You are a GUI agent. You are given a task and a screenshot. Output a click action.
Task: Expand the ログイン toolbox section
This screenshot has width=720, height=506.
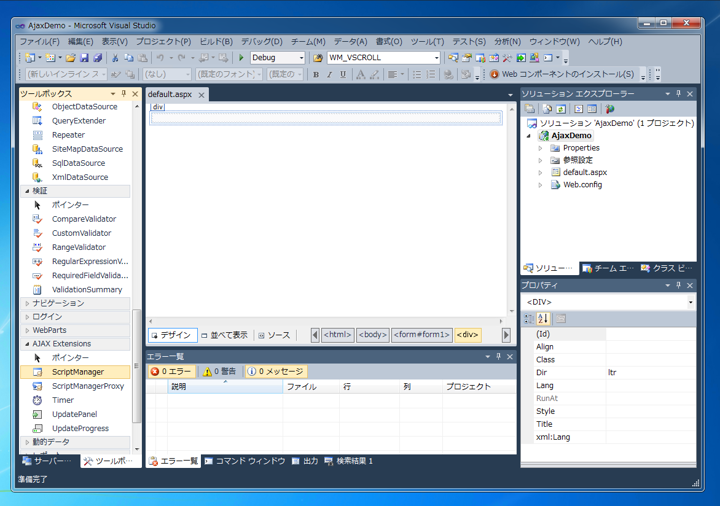[x=27, y=317]
